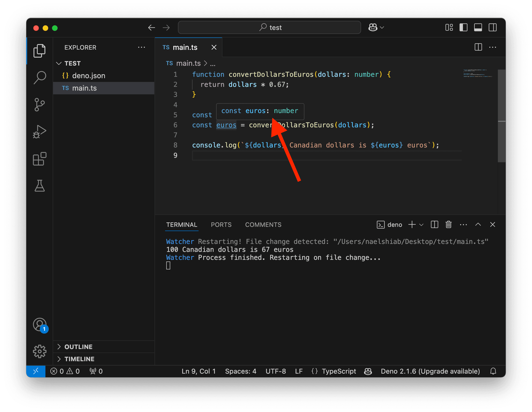Open the Testing view
This screenshot has width=532, height=412.
point(40,186)
